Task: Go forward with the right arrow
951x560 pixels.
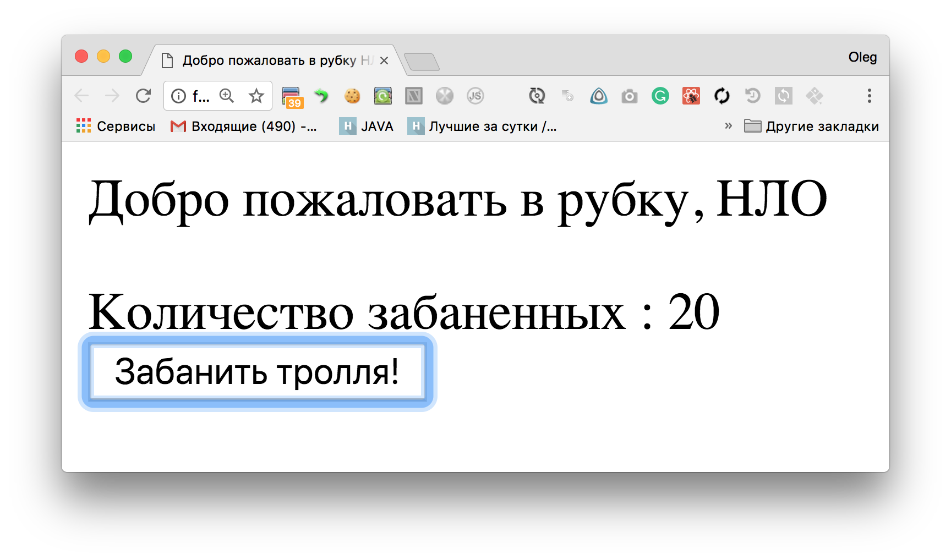Action: click(112, 96)
